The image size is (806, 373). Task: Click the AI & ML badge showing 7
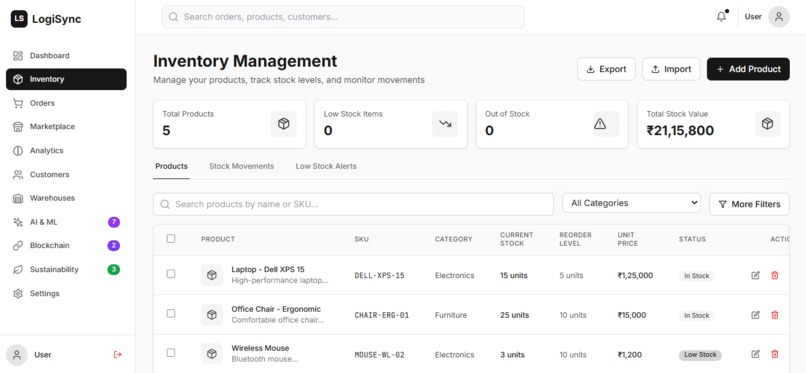pyautogui.click(x=114, y=222)
